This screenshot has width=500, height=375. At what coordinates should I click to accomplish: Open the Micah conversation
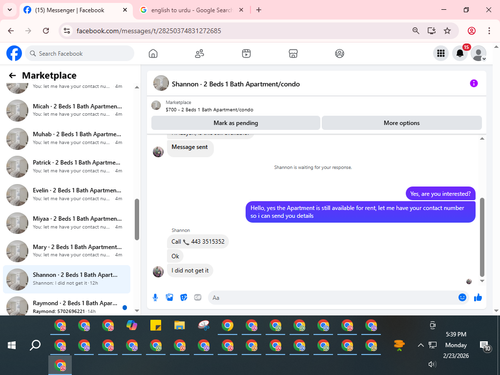[x=67, y=110]
